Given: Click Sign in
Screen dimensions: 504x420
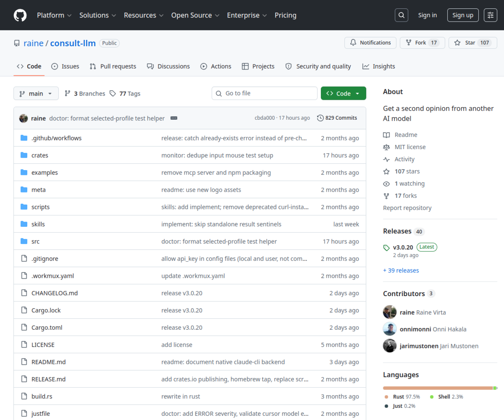Looking at the screenshot, I should pyautogui.click(x=427, y=15).
